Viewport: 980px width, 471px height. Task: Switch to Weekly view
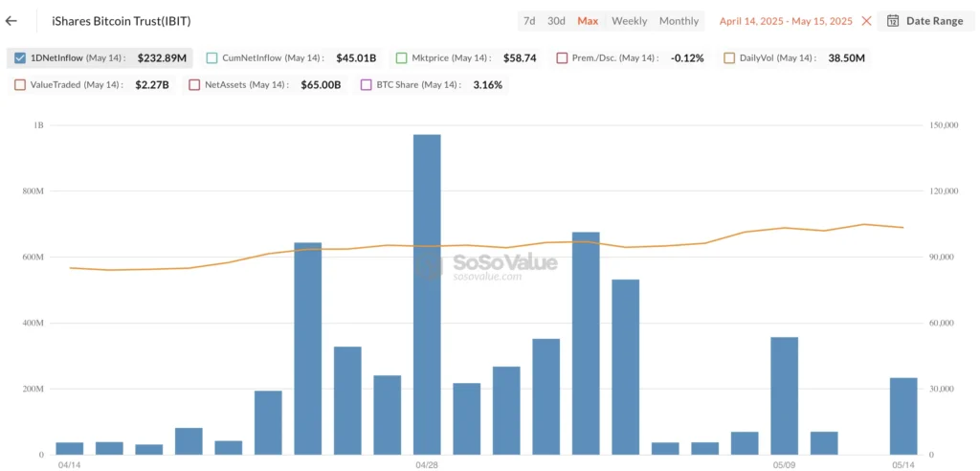(630, 21)
